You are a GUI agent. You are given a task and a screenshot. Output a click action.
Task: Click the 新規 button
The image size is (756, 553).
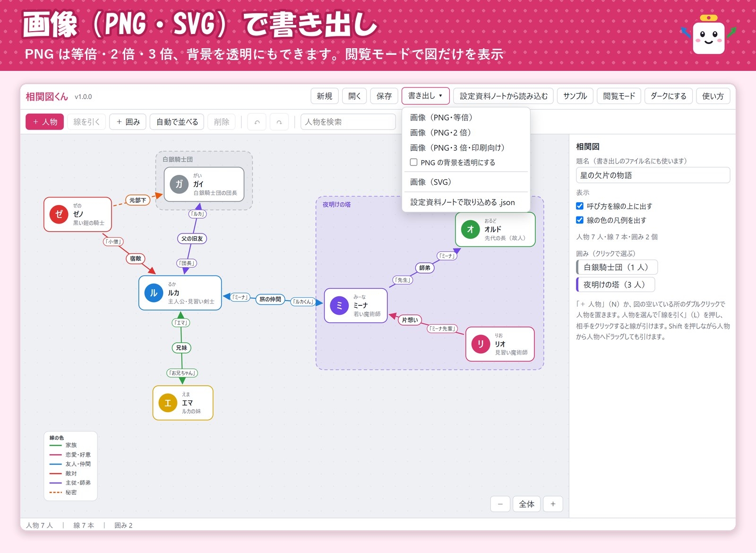point(325,96)
